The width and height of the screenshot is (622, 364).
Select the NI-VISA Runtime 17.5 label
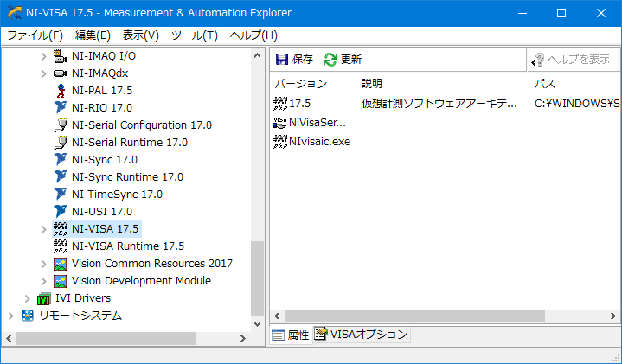click(x=128, y=246)
